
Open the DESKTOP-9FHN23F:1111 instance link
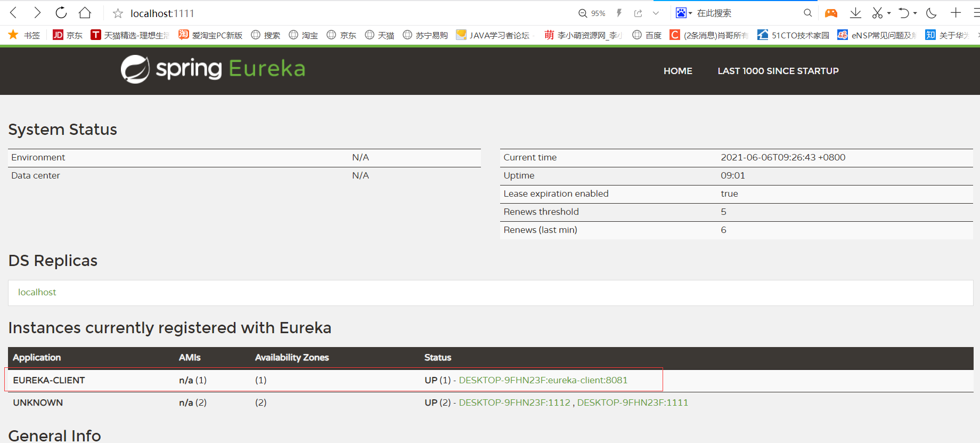pyautogui.click(x=633, y=402)
